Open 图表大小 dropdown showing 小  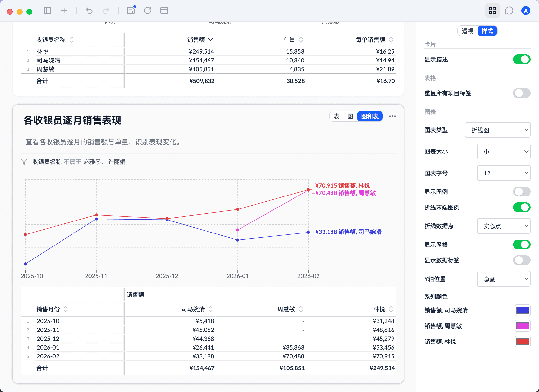coord(504,151)
